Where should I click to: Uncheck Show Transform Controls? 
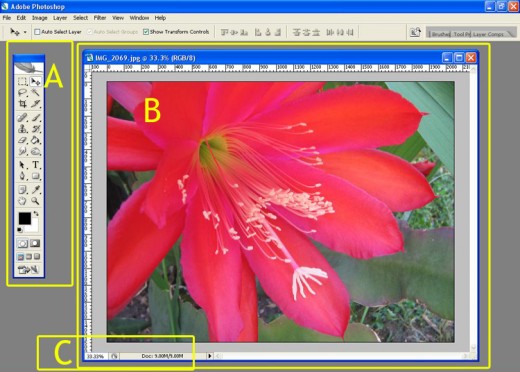coord(146,32)
